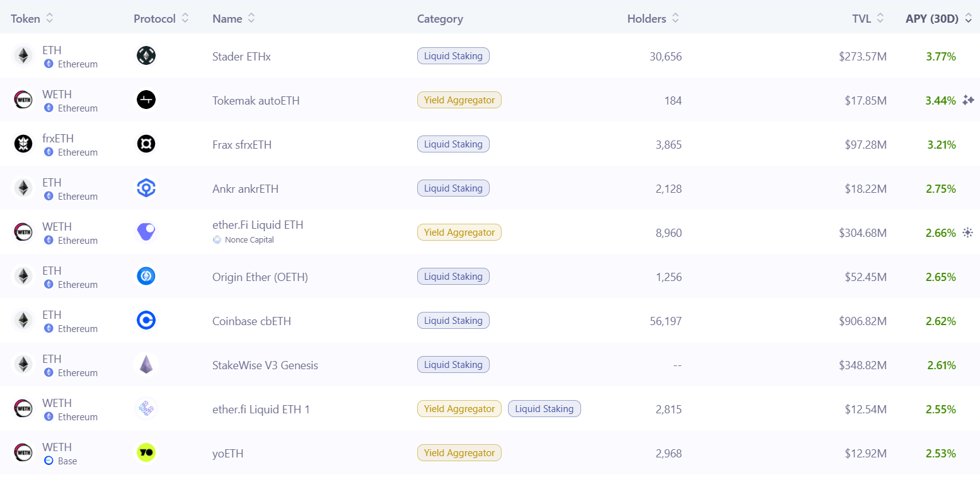Click the sparkle icon beside 3.44% APY
980x482 pixels.
coord(968,100)
